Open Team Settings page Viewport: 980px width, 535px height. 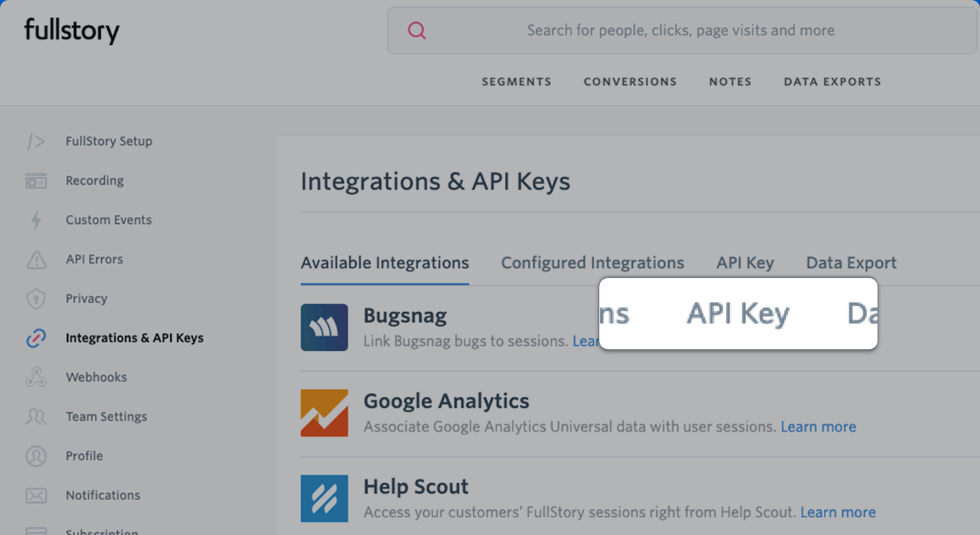click(106, 417)
